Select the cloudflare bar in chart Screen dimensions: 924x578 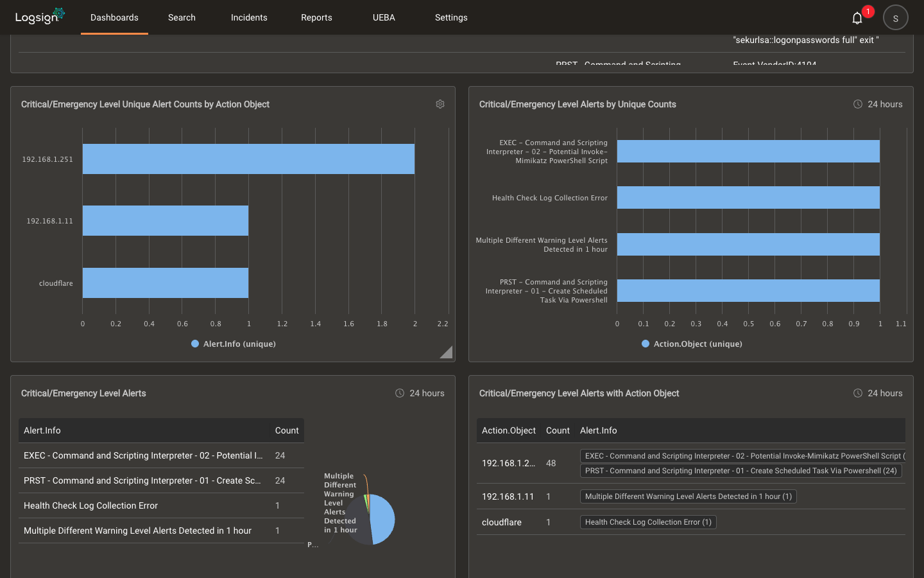[x=166, y=283]
